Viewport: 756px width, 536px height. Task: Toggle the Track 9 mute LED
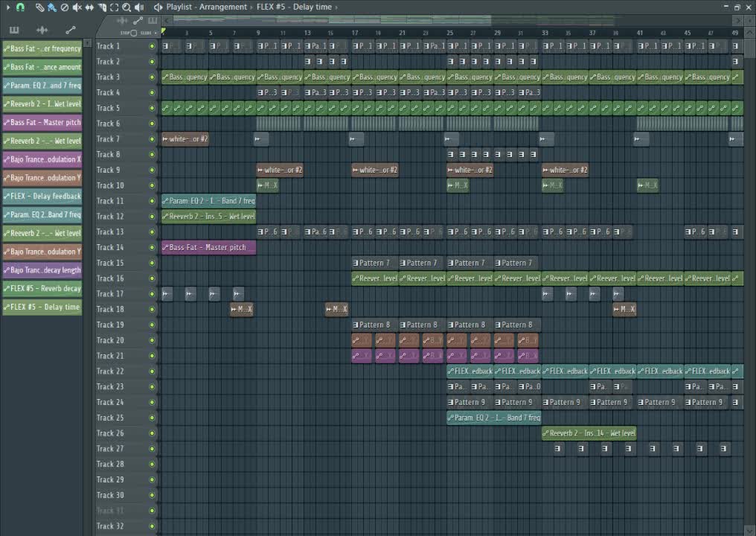(x=152, y=170)
